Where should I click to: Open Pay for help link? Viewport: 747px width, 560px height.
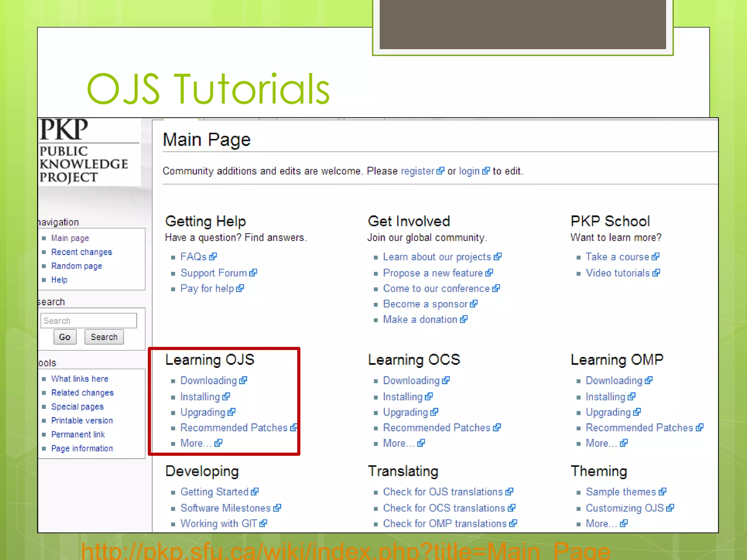(x=207, y=288)
